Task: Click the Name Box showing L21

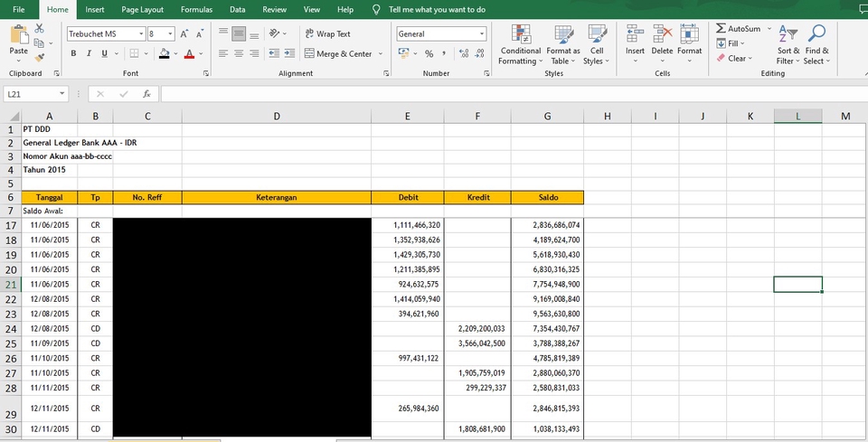Action: (36, 94)
